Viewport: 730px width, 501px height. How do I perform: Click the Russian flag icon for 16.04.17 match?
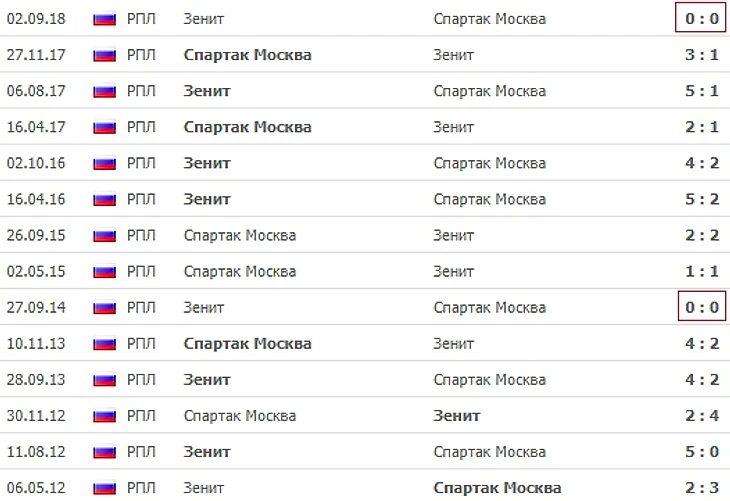[104, 128]
